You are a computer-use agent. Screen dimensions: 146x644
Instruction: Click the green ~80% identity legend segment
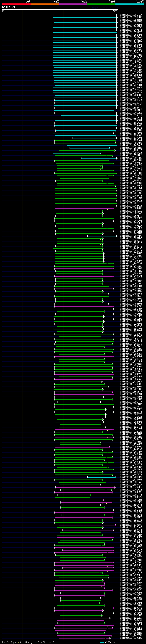click(101, 4)
